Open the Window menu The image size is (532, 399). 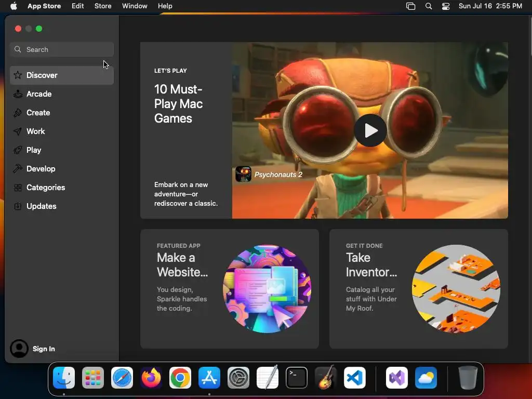135,6
